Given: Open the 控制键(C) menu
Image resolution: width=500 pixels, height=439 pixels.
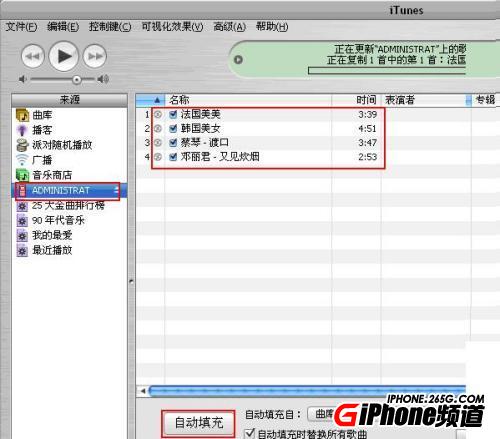Looking at the screenshot, I should (x=110, y=27).
